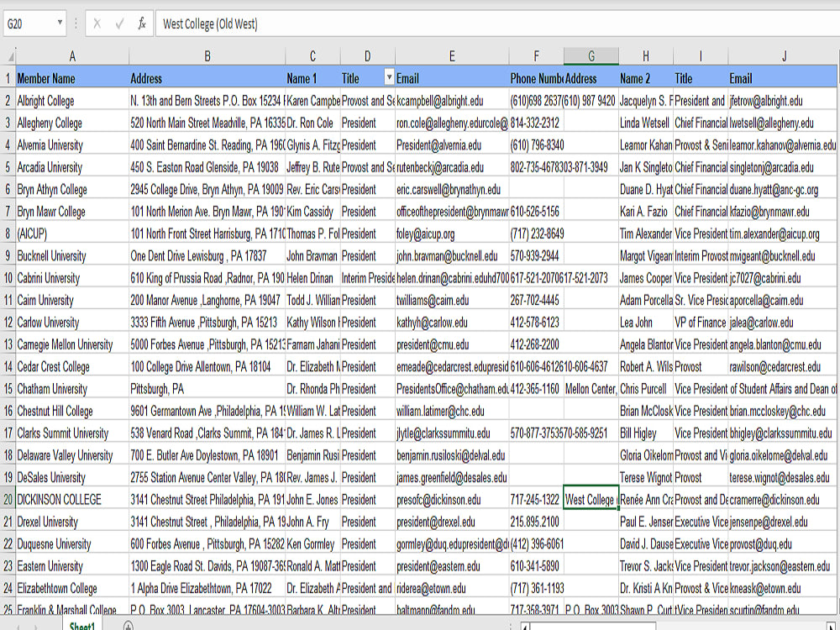
Task: Select row 20 header
Action: click(8, 499)
